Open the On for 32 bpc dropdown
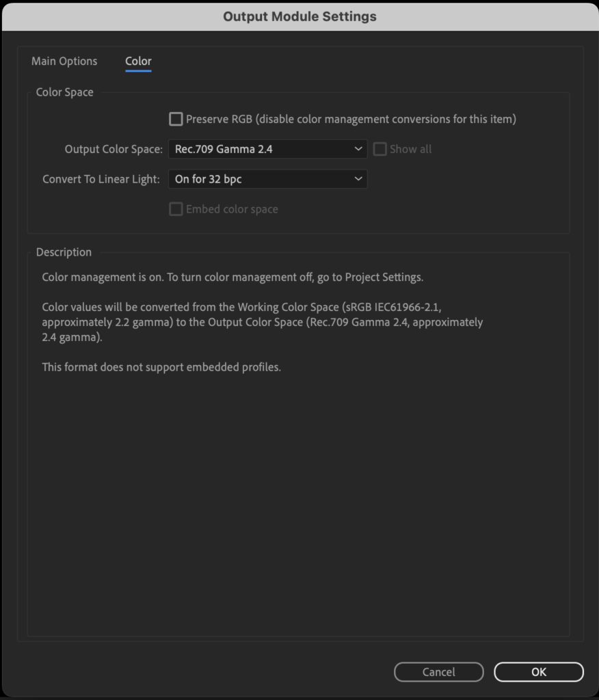Image resolution: width=599 pixels, height=700 pixels. click(268, 179)
